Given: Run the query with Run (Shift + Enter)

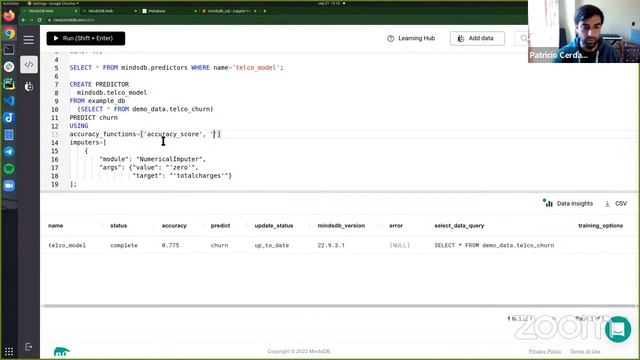Looking at the screenshot, I should 86,38.
